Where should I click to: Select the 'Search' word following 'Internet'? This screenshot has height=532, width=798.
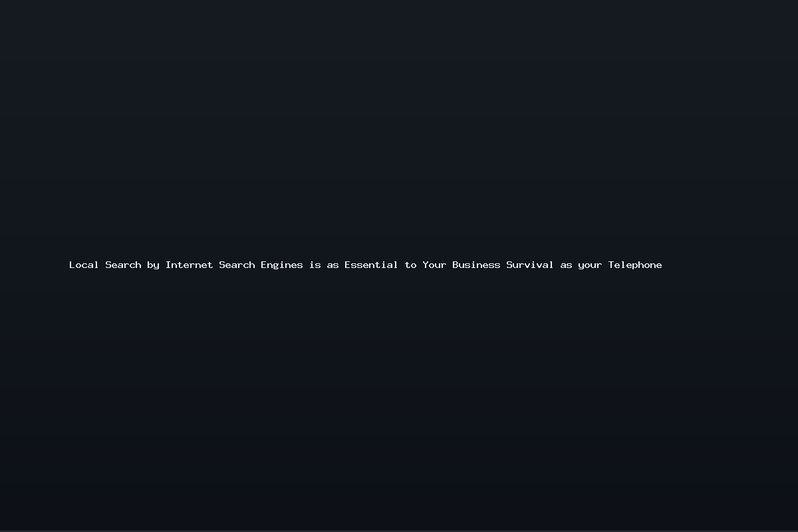237,265
